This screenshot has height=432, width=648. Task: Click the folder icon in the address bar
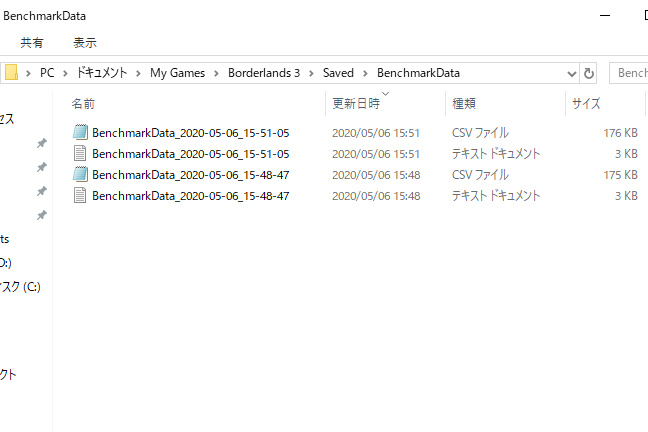point(11,73)
